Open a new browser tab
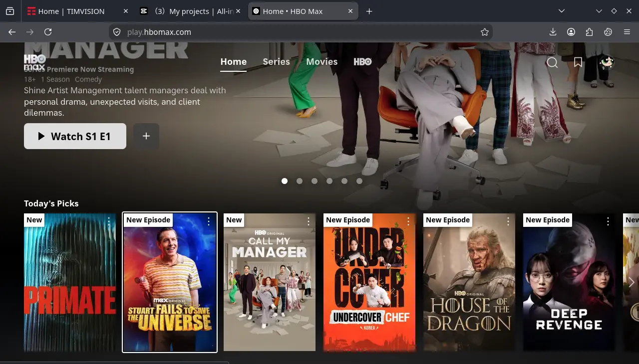This screenshot has width=639, height=364. click(369, 11)
